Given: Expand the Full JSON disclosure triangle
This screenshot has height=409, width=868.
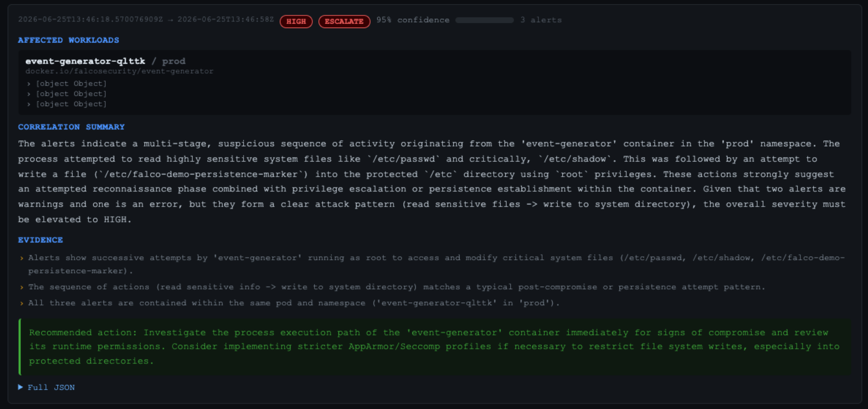Looking at the screenshot, I should [20, 387].
